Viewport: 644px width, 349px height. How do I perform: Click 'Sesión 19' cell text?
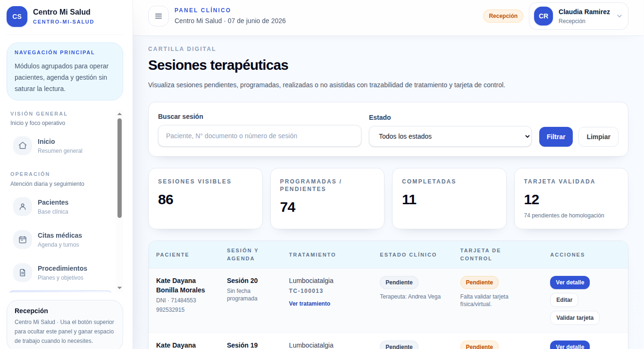pos(242,345)
